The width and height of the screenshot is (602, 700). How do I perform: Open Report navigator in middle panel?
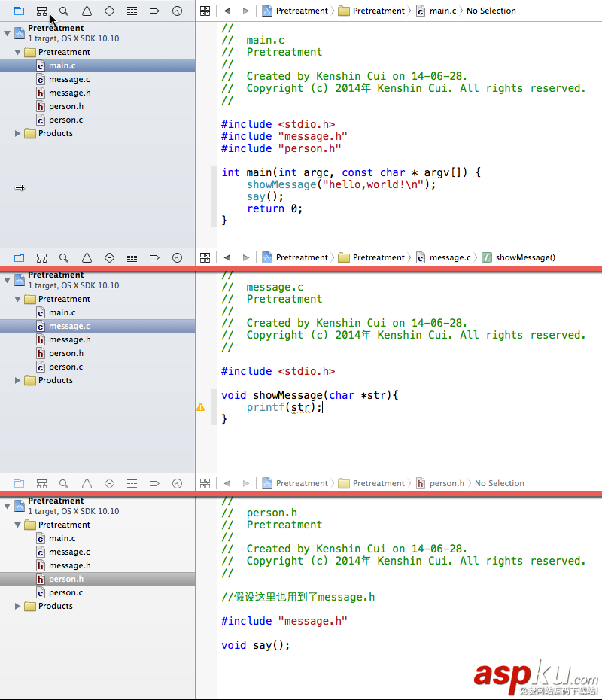coord(177,257)
